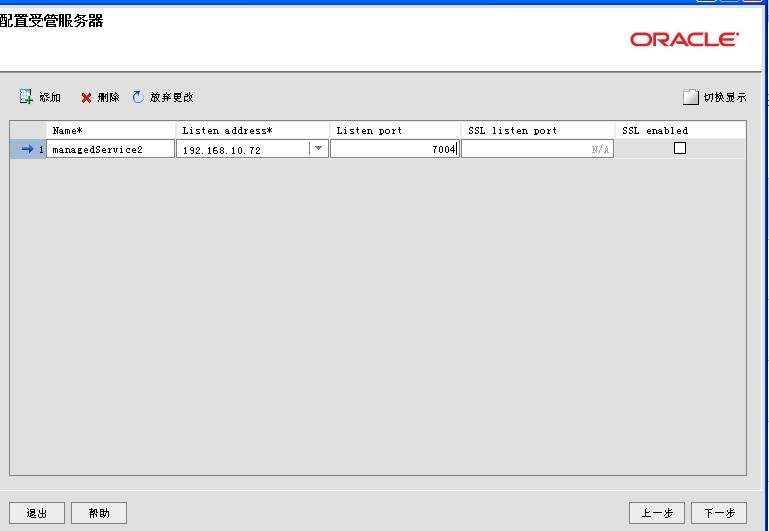Image resolution: width=769 pixels, height=531 pixels.
Task: Click the 切换显示 (Switch display) icon
Action: point(691,97)
